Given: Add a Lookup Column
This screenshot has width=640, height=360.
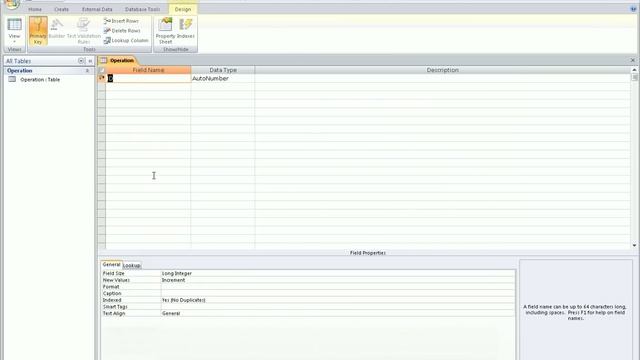Looking at the screenshot, I should (126, 40).
